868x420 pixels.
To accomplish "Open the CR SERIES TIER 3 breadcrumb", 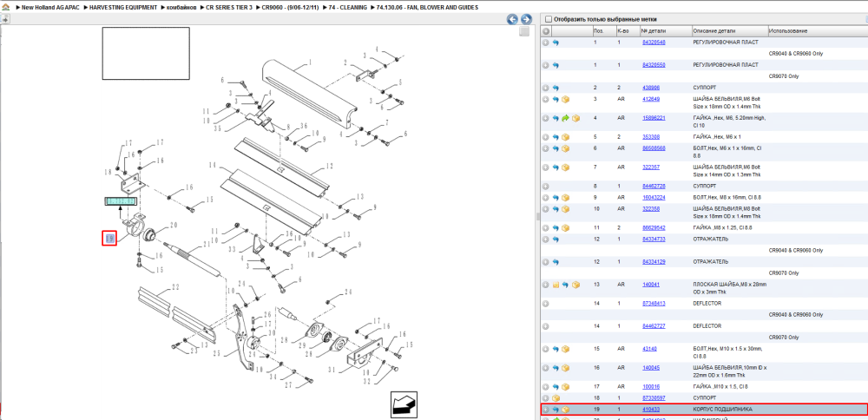I will (x=229, y=8).
